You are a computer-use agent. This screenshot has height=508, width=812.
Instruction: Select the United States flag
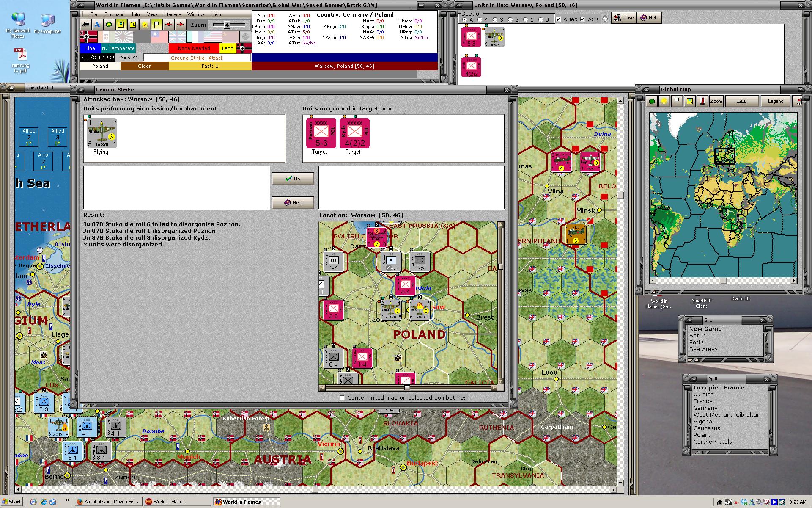213,37
